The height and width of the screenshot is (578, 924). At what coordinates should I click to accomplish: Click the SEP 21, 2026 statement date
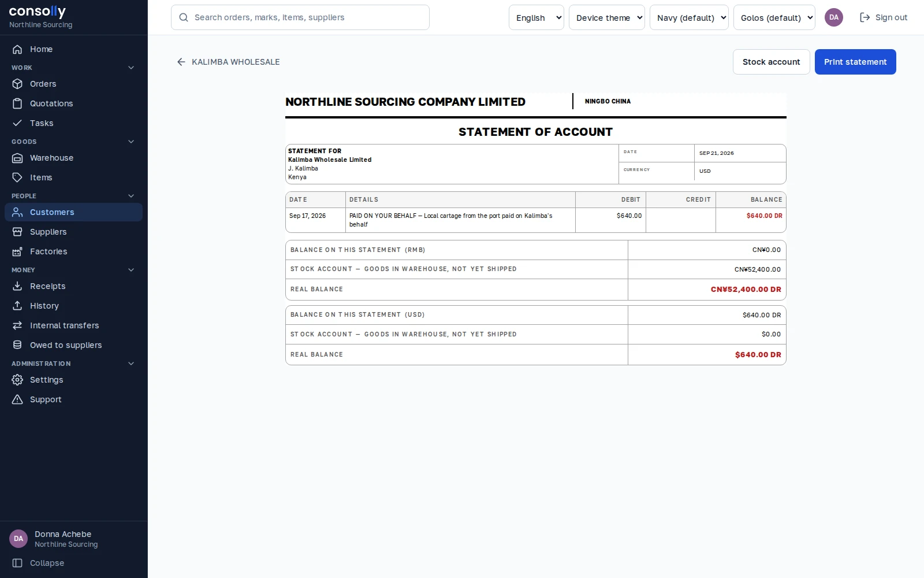click(x=716, y=153)
